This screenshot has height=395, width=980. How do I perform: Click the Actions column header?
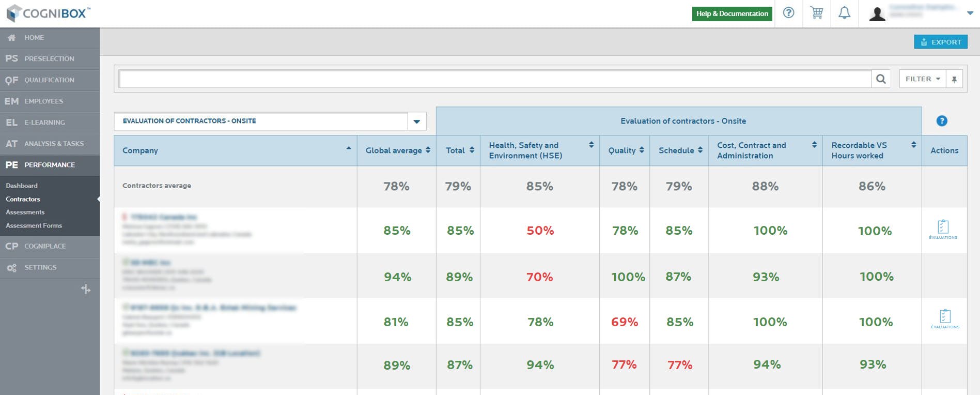(x=944, y=150)
